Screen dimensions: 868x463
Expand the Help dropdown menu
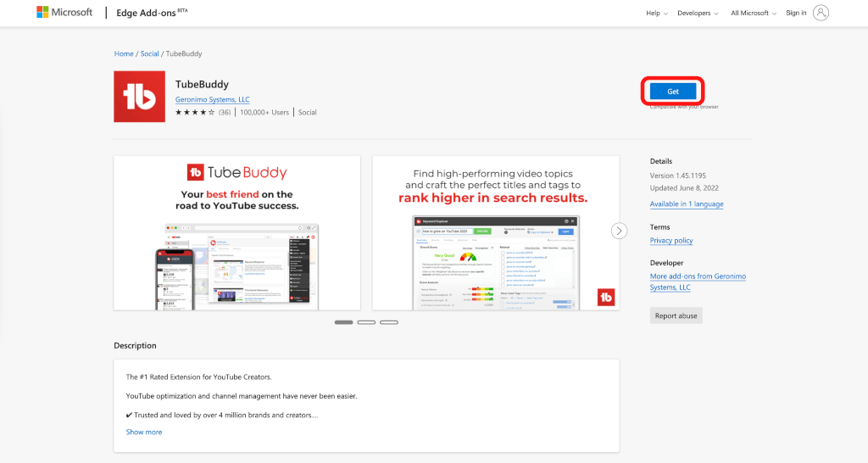(x=657, y=14)
